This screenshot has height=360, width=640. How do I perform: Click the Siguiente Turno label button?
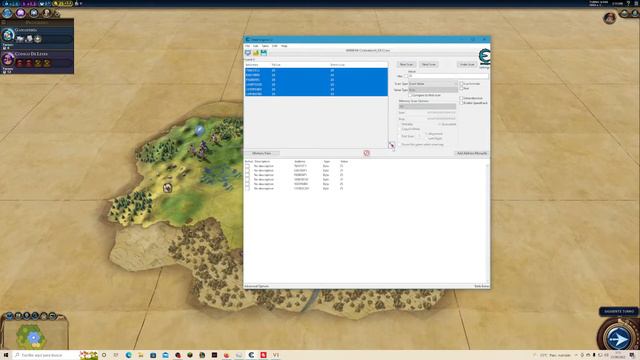619,311
